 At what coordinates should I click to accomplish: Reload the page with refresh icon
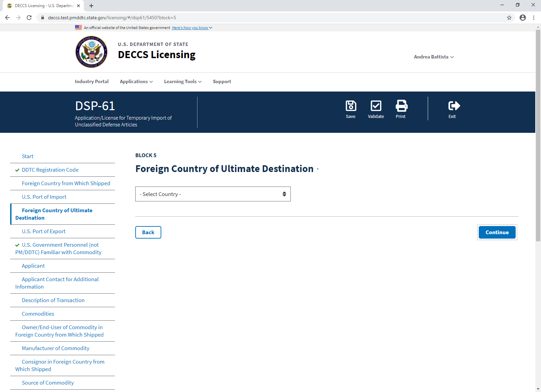point(29,18)
